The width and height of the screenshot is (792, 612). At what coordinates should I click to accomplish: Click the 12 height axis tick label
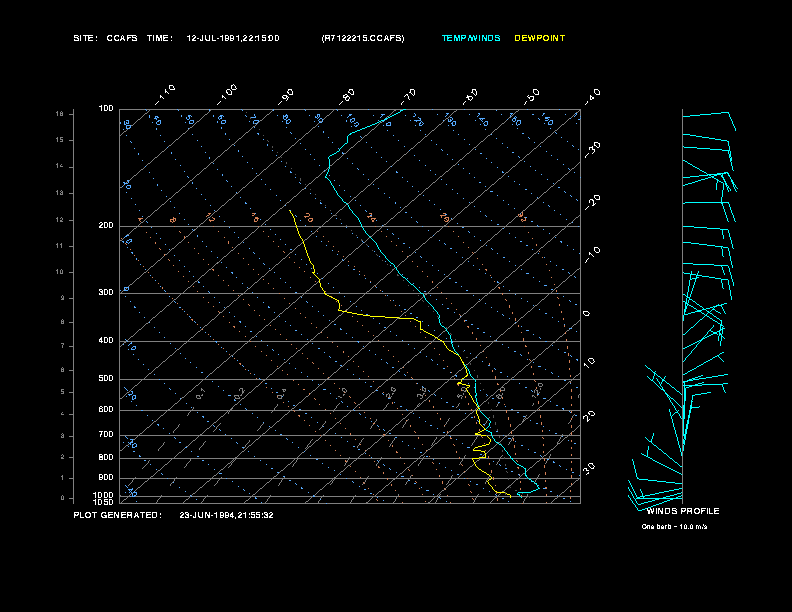click(60, 220)
